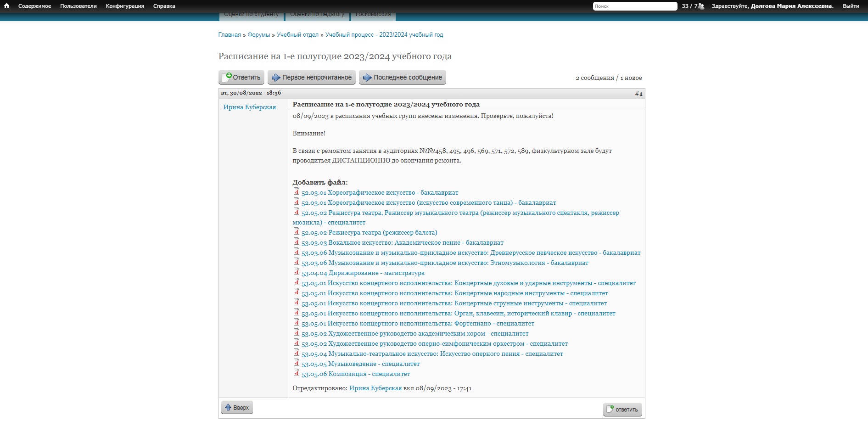This screenshot has width=868, height=421.
Task: Click PDF icon next to 53.04.04 Дирижирование
Action: pos(297,272)
